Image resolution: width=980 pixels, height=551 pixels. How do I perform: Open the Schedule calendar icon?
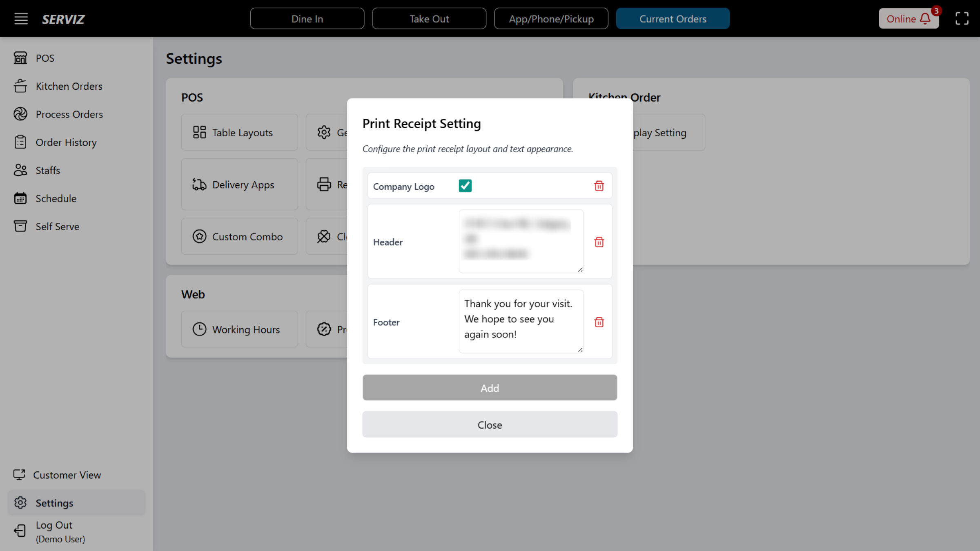tap(20, 198)
